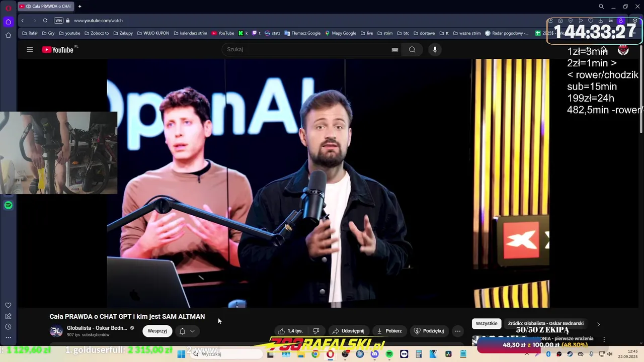The height and width of the screenshot is (362, 644).
Task: Click the Wesprzyj join button
Action: tap(157, 331)
